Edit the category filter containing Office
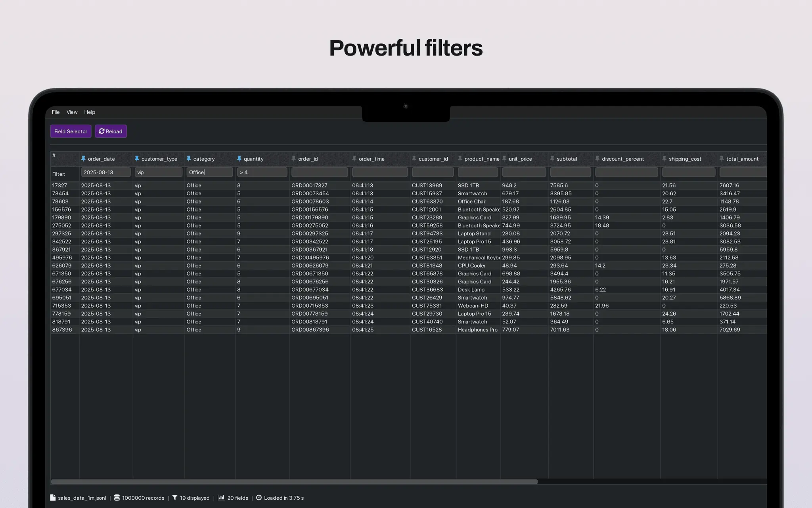812x508 pixels. click(x=210, y=172)
